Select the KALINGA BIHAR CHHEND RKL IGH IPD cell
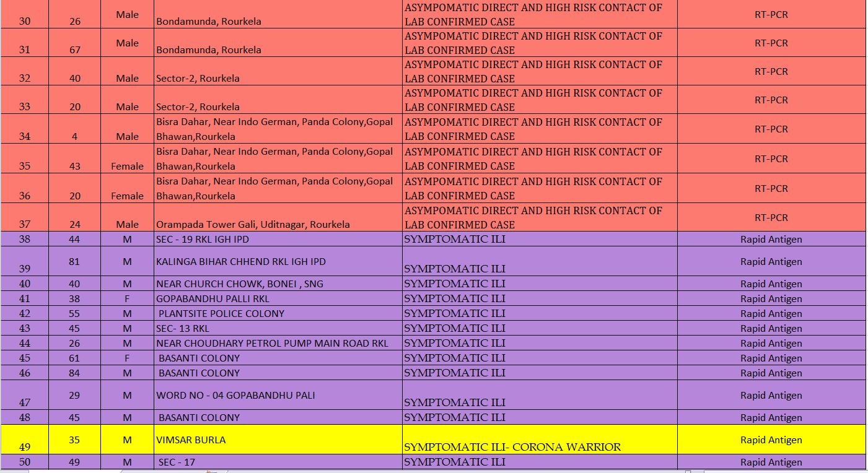868x473 pixels. coord(278,261)
